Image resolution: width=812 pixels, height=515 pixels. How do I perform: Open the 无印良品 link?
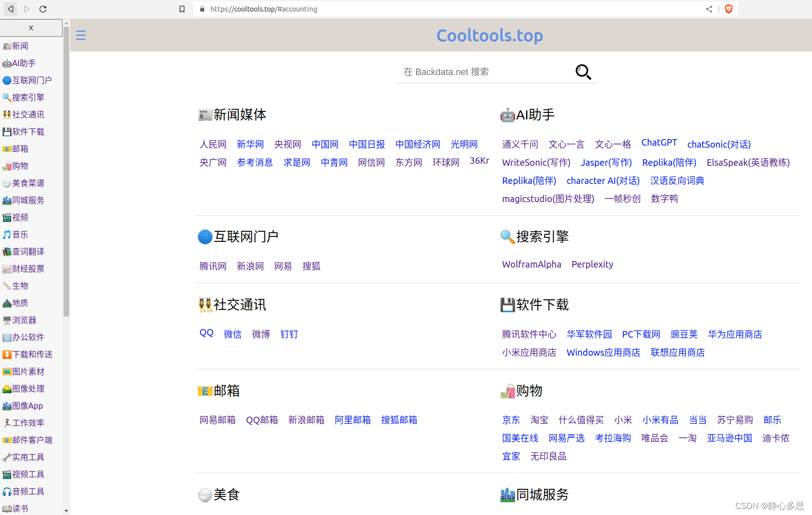coord(548,457)
